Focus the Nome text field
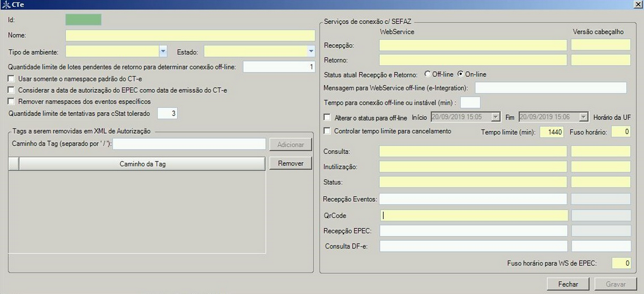Viewport: 644px width, 294px height. 190,35
